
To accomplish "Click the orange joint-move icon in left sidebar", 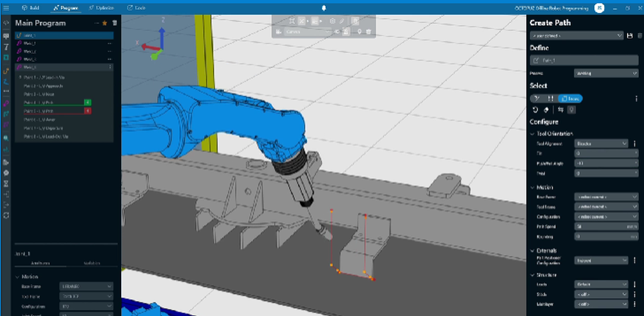I will click(6, 71).
